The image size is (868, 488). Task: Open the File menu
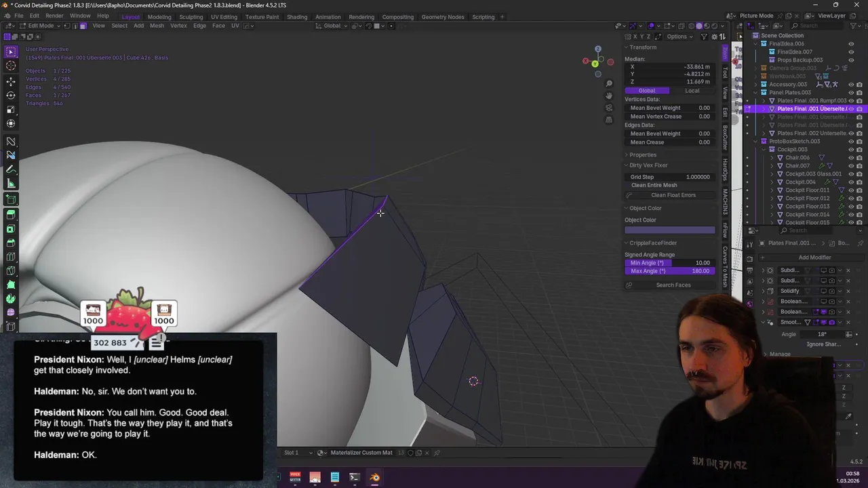19,16
